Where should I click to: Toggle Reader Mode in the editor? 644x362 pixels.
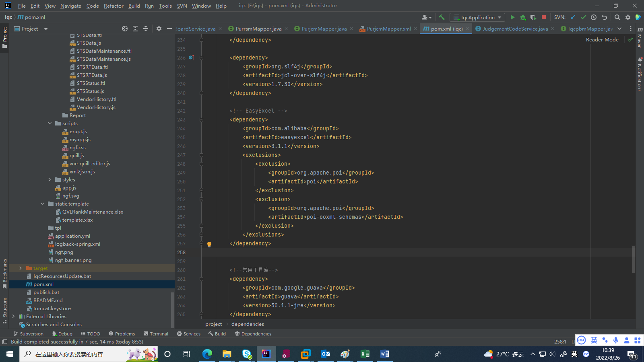(x=602, y=39)
